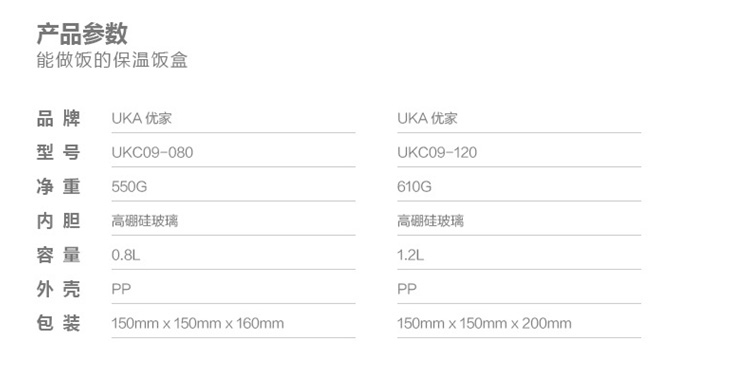Click the 品牌 row label

[58, 118]
